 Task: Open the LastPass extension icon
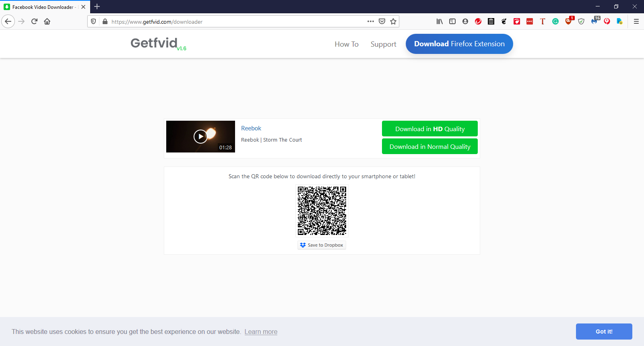point(530,21)
